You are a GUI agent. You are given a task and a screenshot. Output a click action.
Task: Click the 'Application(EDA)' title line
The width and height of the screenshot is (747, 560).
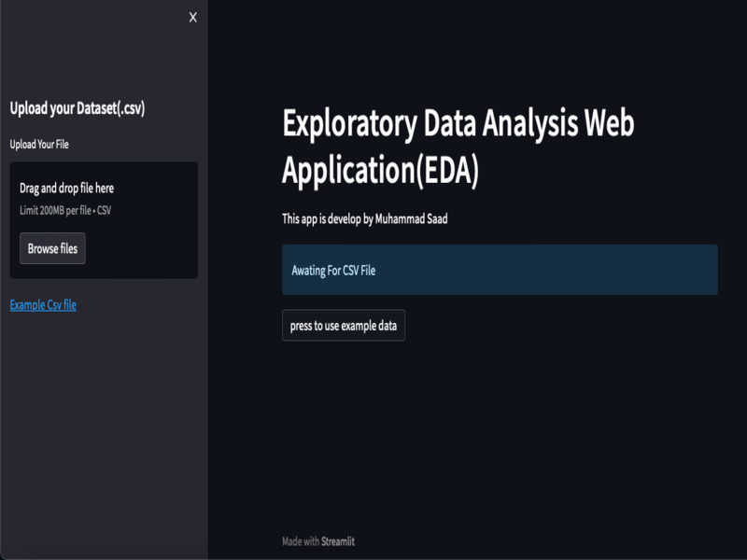pos(380,170)
